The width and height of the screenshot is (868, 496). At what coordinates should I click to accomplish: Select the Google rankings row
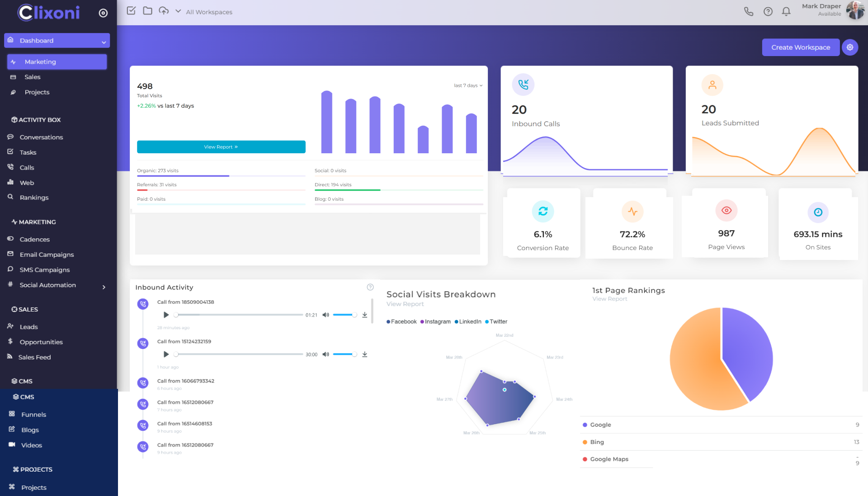[x=721, y=425]
